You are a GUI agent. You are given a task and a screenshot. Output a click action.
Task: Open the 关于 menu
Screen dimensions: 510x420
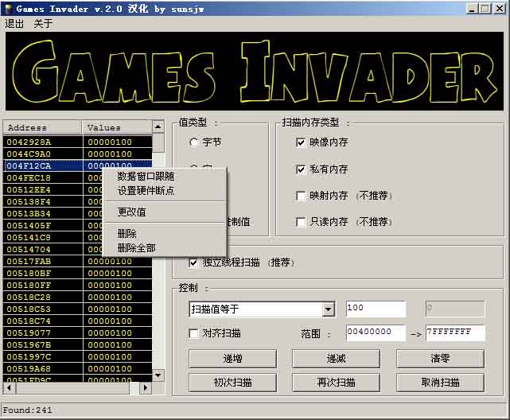point(43,23)
